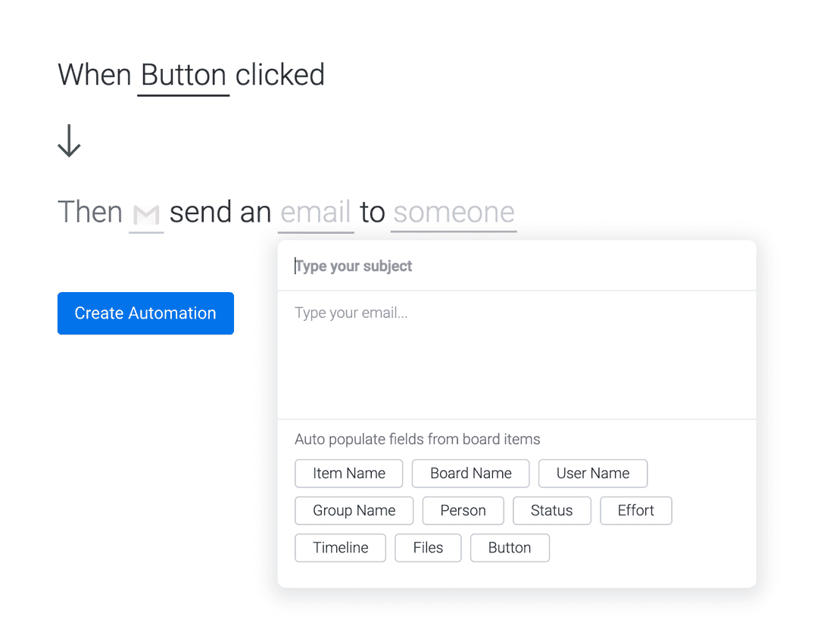Add the Files field to the email
833x644 pixels.
[428, 547]
